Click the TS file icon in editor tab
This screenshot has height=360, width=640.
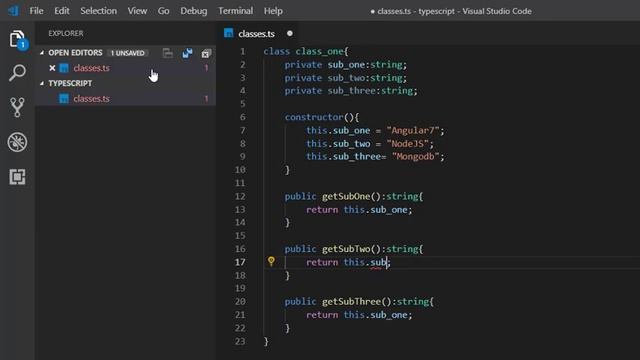click(x=229, y=33)
